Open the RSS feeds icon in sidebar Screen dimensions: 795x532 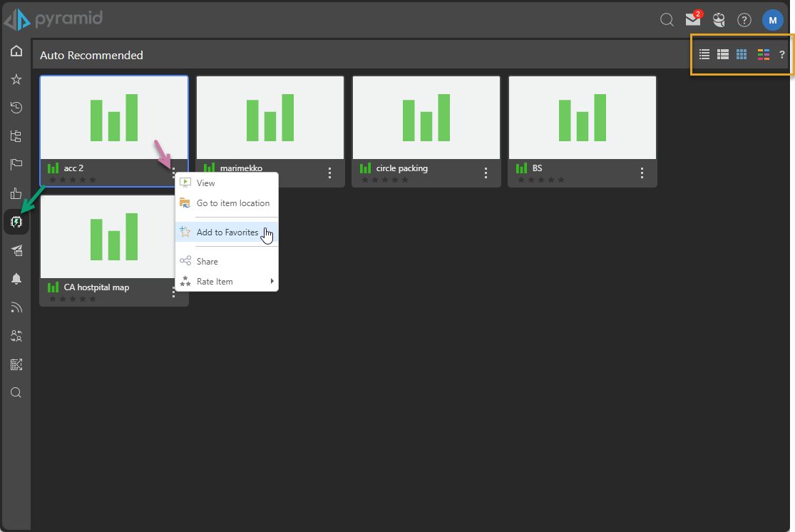click(16, 307)
